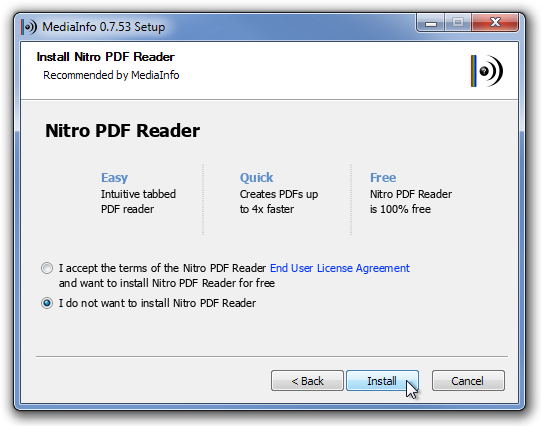Open the End User License Agreement link
The height and width of the screenshot is (426, 541).
tap(340, 268)
